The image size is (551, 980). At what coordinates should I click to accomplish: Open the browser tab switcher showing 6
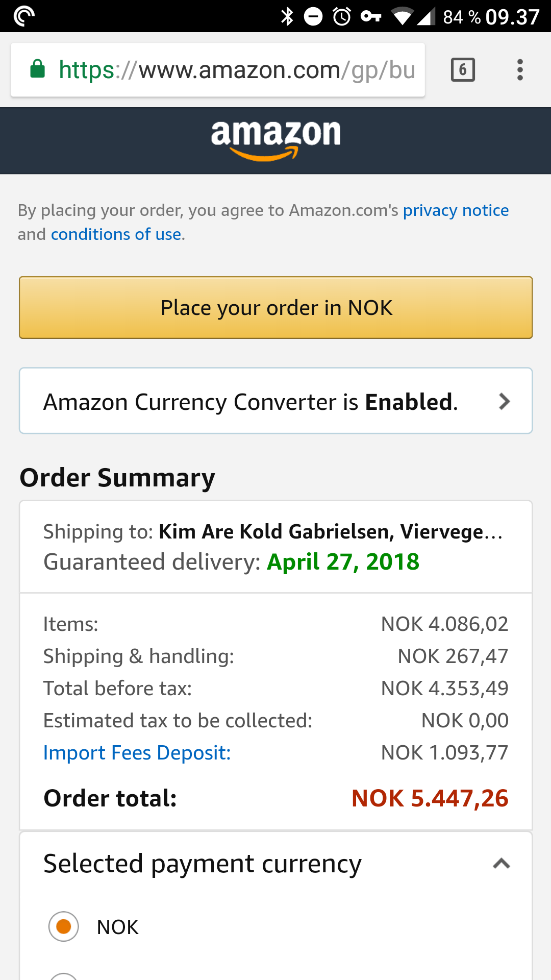(x=463, y=70)
